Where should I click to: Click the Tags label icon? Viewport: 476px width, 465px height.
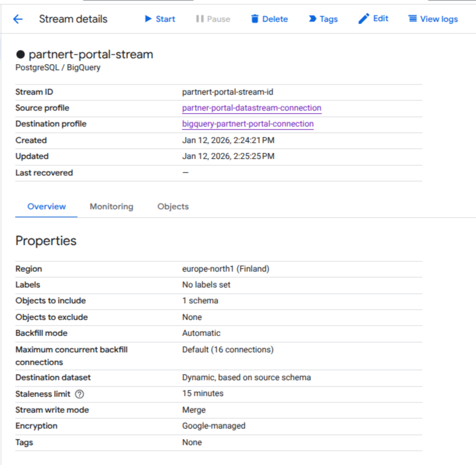[312, 19]
